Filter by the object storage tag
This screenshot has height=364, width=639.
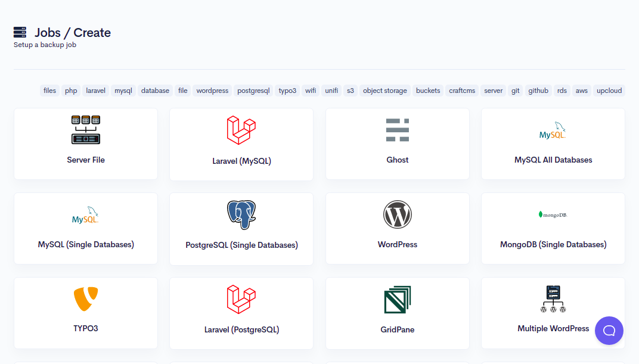(384, 91)
